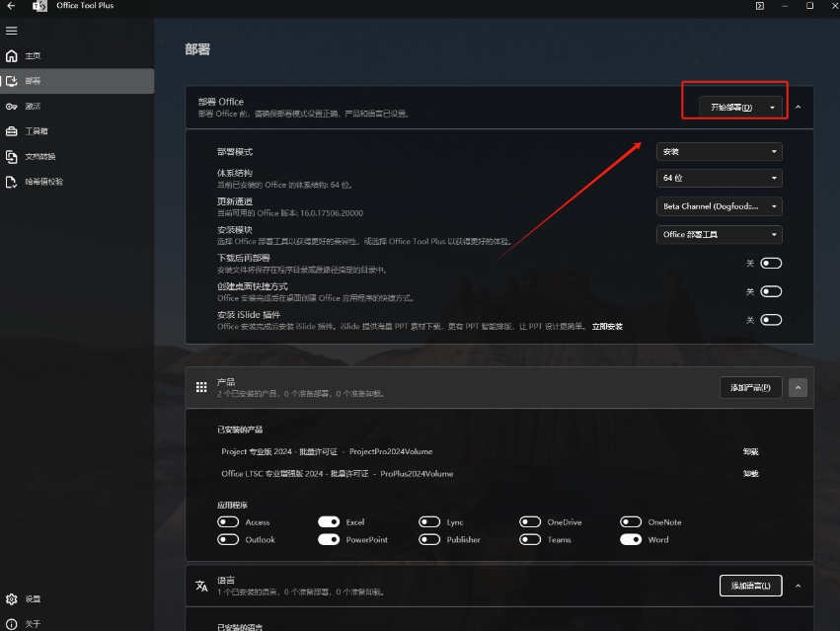Open the 激活 activation page
Screen dimensions: 840x631
click(x=77, y=106)
